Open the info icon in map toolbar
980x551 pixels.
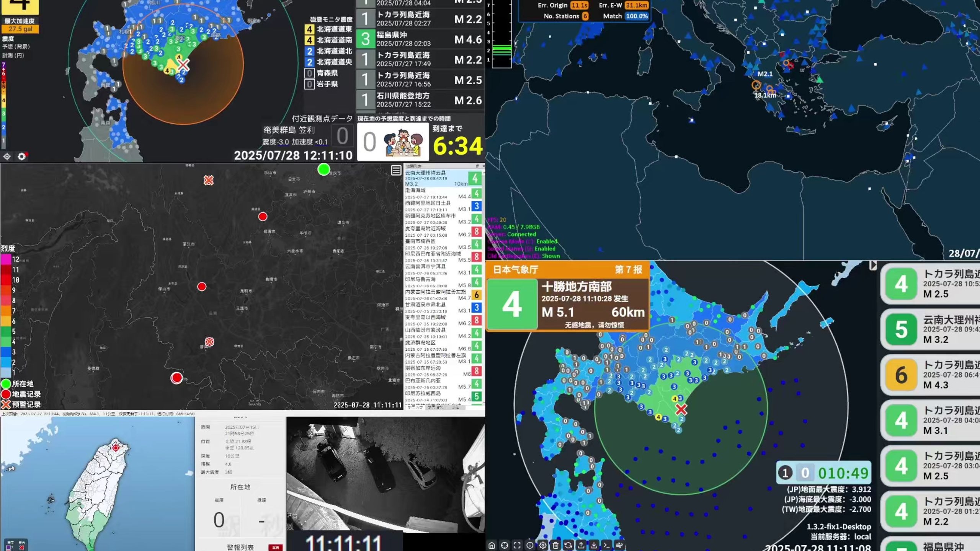(530, 545)
